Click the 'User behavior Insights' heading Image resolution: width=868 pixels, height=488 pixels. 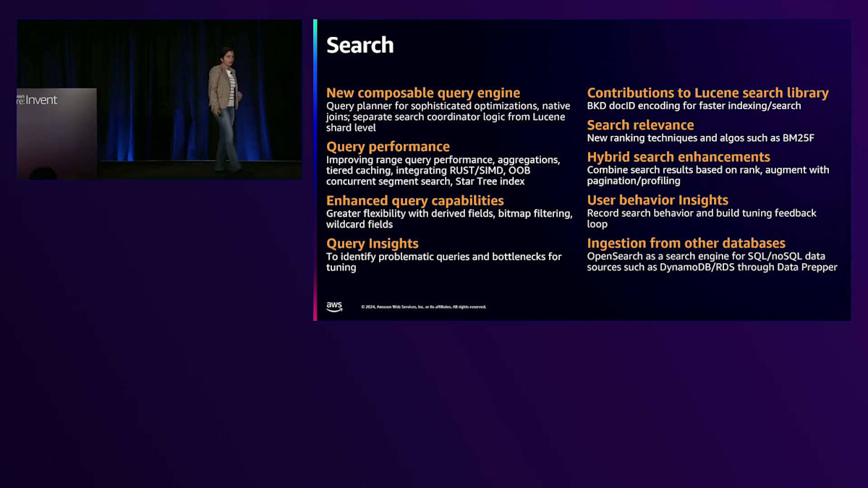[658, 200]
